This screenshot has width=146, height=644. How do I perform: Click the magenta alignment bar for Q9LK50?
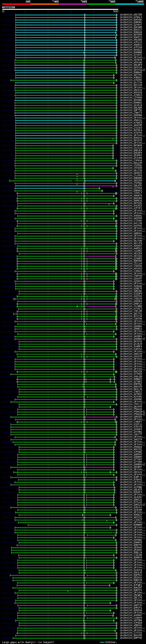[x=101, y=186]
